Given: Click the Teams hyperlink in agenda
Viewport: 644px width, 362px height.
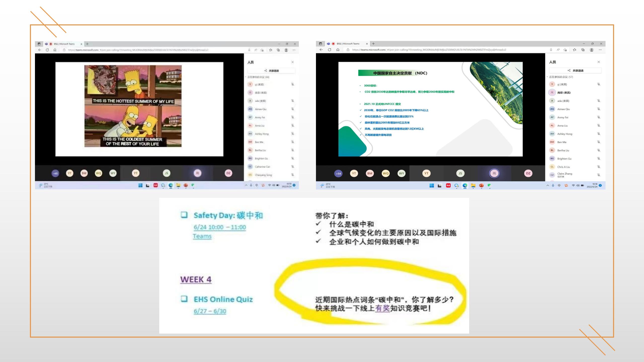Looking at the screenshot, I should pyautogui.click(x=202, y=236).
